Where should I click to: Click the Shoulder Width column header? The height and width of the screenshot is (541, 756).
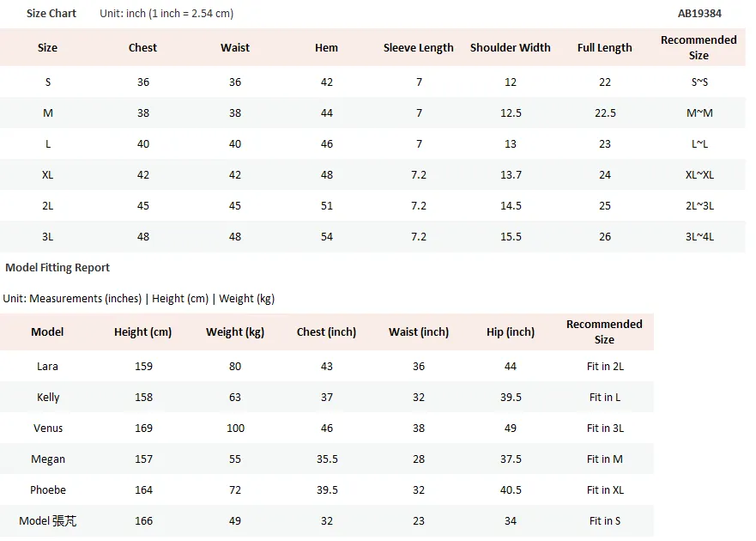click(510, 48)
